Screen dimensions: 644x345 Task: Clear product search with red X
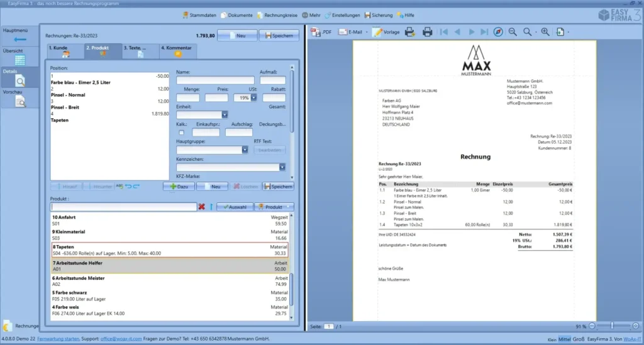pos(202,207)
